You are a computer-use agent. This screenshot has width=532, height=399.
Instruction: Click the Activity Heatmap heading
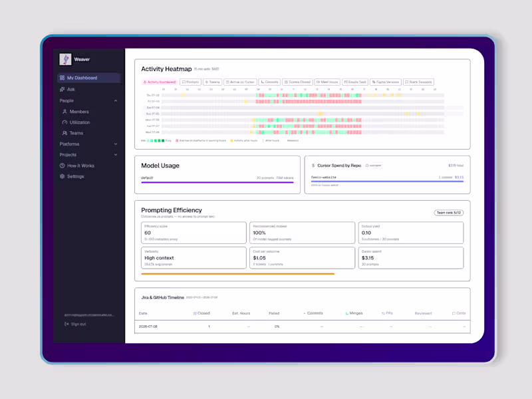pyautogui.click(x=166, y=69)
